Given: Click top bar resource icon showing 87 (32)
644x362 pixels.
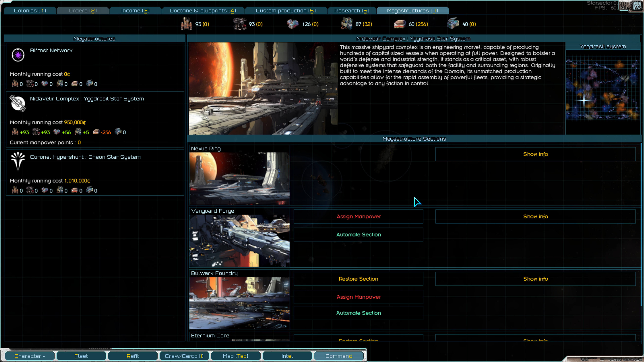Looking at the screenshot, I should coord(347,24).
